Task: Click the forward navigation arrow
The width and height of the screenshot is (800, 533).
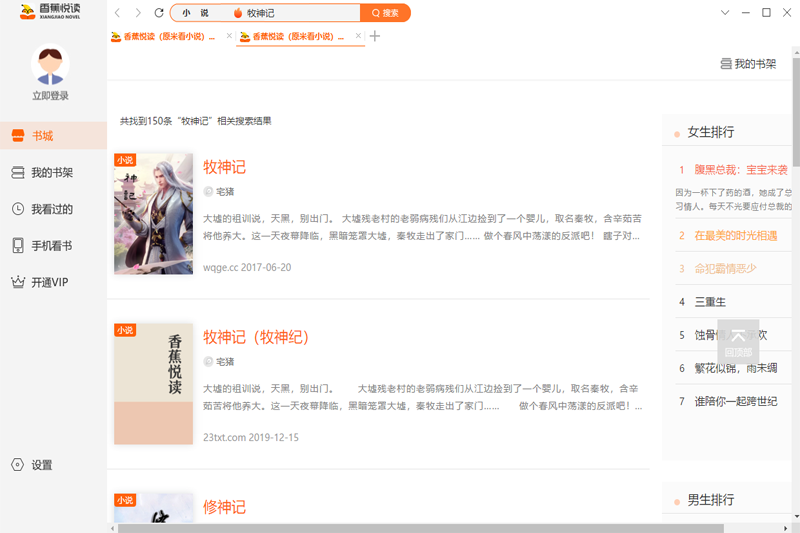Action: click(x=138, y=13)
